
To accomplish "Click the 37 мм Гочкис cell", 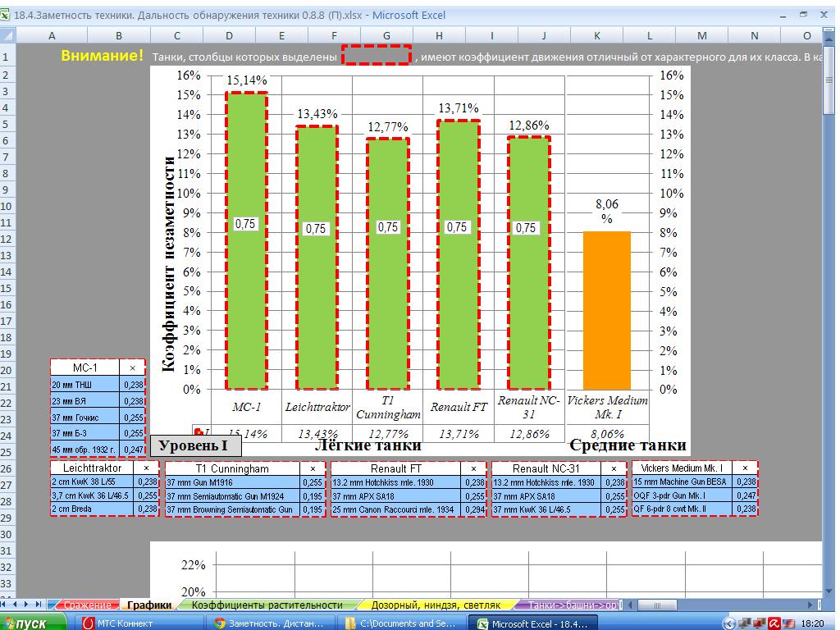I will pos(85,417).
